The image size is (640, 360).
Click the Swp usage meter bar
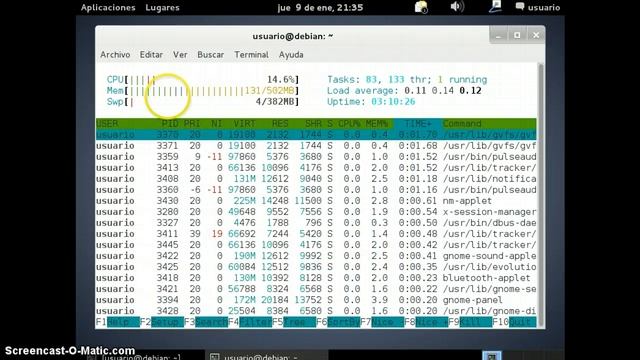[203, 102]
